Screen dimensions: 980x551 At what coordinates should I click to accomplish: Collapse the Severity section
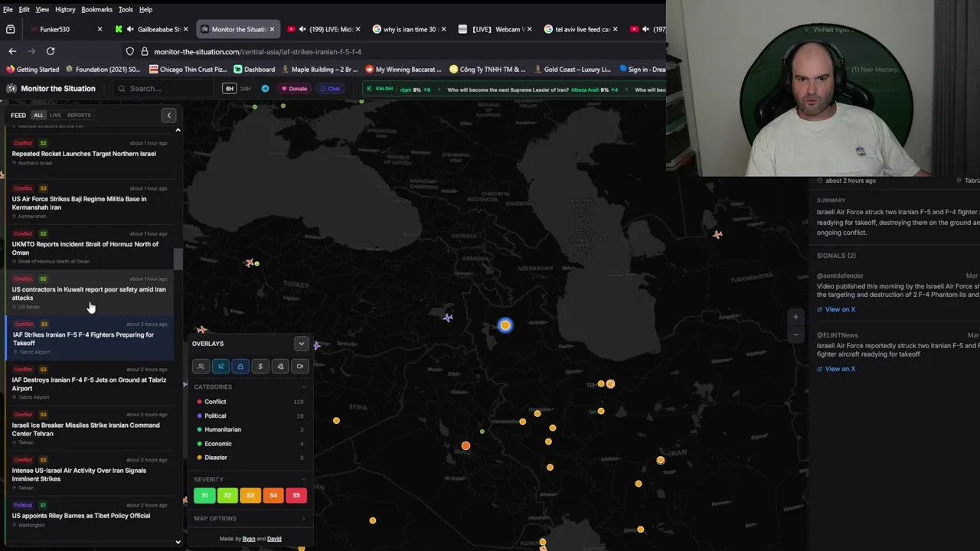[x=303, y=480]
